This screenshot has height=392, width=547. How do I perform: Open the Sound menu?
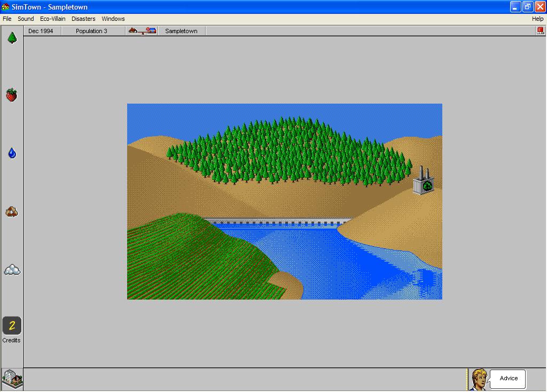click(x=26, y=19)
